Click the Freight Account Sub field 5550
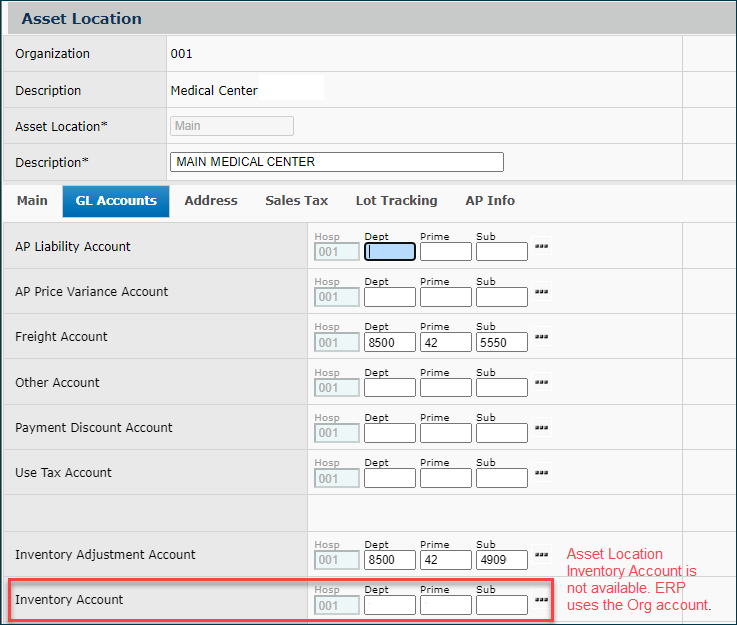The image size is (737, 625). point(501,342)
